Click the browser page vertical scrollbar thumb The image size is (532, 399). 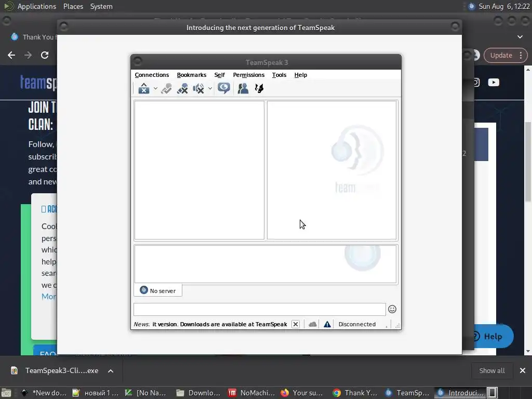528,162
